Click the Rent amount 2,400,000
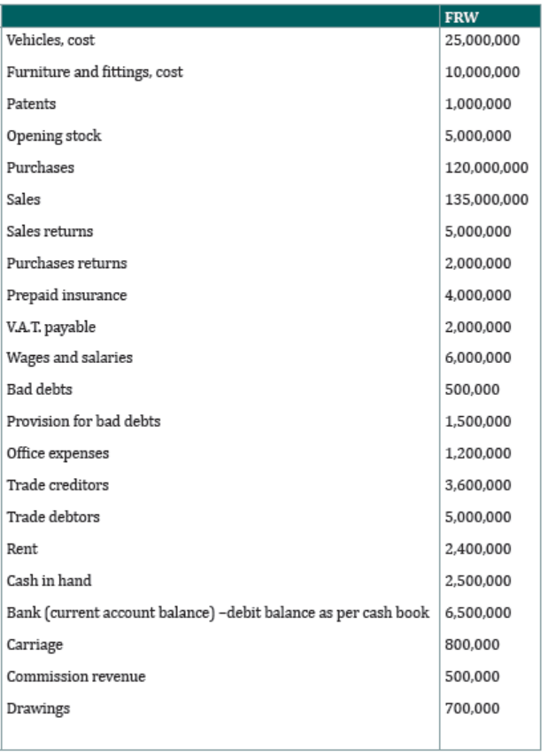Screen dimensions: 548x756 click(478, 549)
